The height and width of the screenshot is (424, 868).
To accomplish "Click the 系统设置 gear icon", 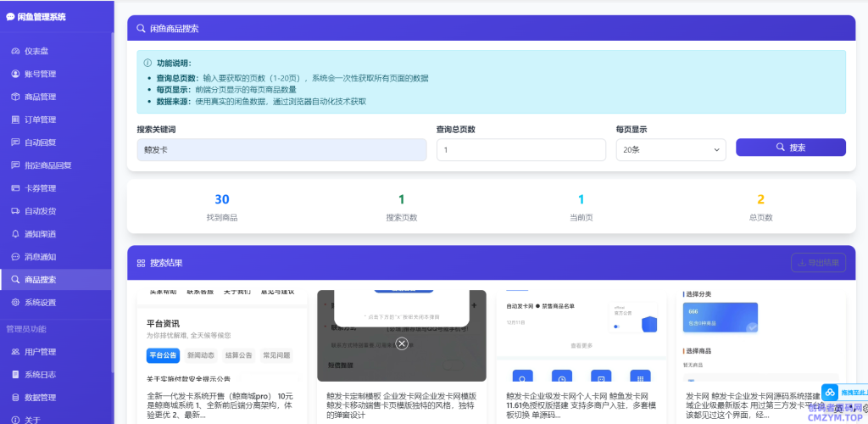I will point(15,303).
